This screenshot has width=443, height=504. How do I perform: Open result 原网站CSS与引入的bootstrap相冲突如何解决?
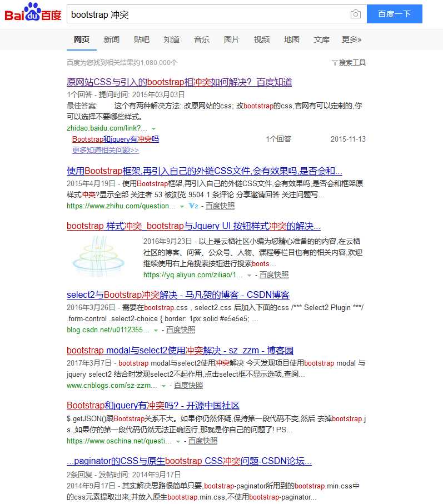tap(179, 82)
